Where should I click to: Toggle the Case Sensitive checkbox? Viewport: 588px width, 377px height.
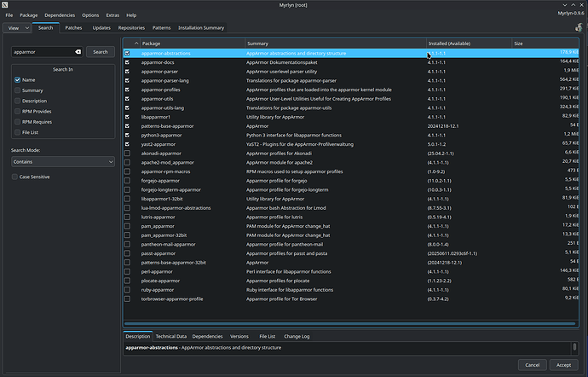tap(14, 177)
